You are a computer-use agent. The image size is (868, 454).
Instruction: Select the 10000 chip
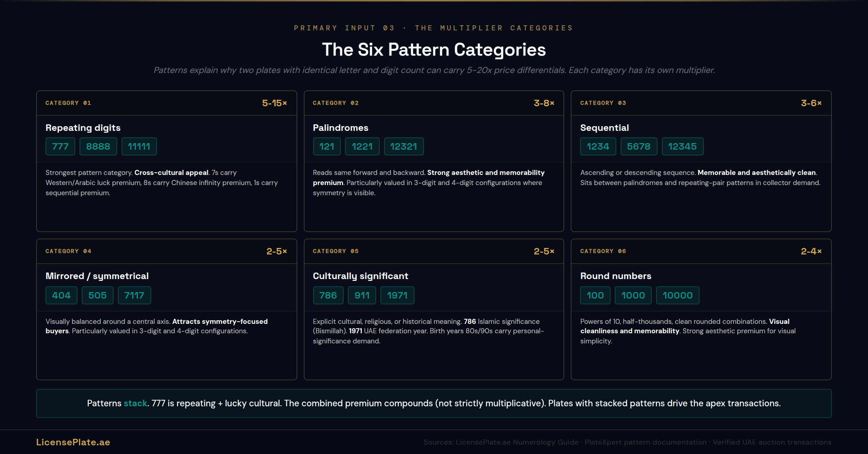(x=677, y=295)
